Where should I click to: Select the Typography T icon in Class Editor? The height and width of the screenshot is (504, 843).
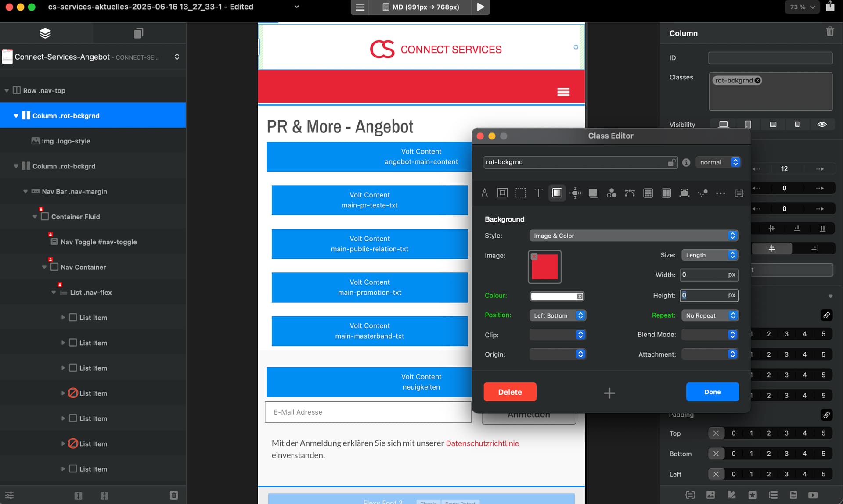pyautogui.click(x=538, y=193)
